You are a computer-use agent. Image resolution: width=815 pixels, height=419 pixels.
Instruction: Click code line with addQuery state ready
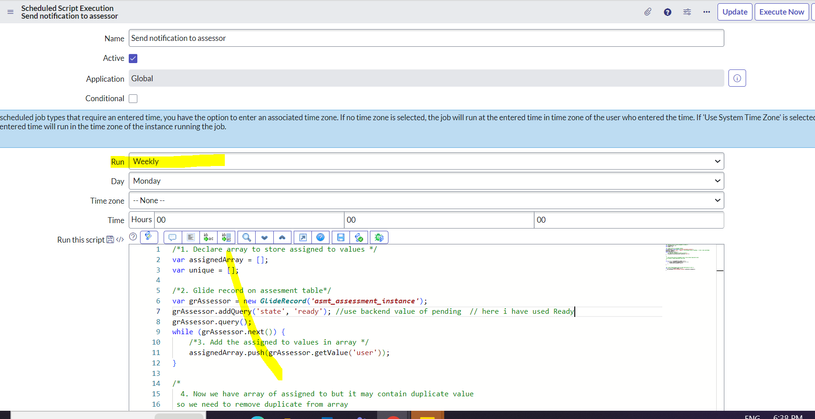coord(373,311)
